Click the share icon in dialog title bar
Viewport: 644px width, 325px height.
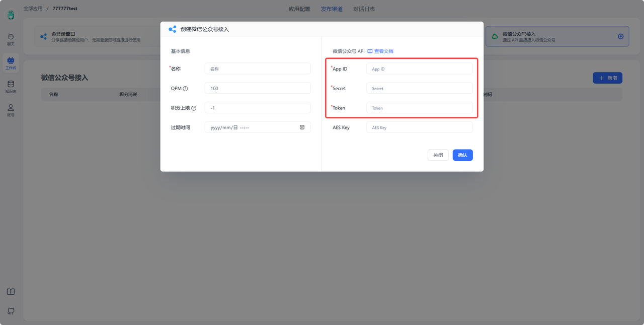tap(172, 29)
